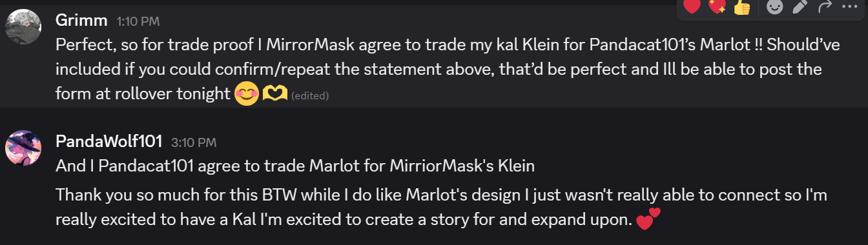Click the 3:10 PM message timestamp

[x=194, y=142]
